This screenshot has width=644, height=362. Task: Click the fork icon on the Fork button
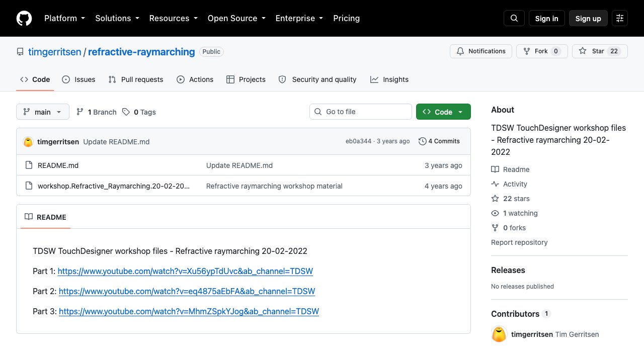[x=527, y=51]
